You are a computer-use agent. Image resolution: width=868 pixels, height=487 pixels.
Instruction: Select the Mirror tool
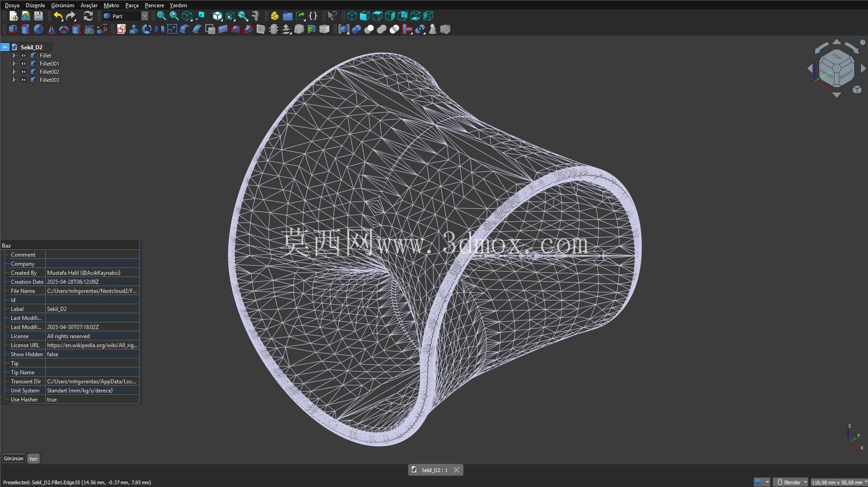pos(159,29)
